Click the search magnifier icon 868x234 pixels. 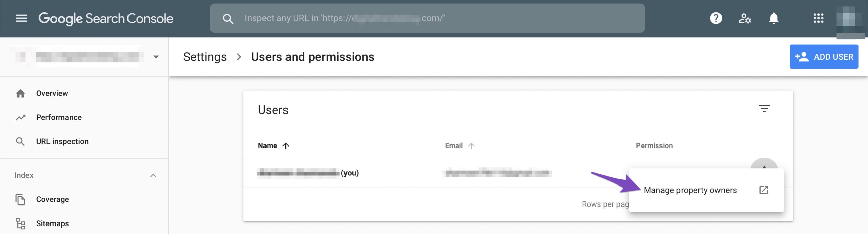[228, 19]
